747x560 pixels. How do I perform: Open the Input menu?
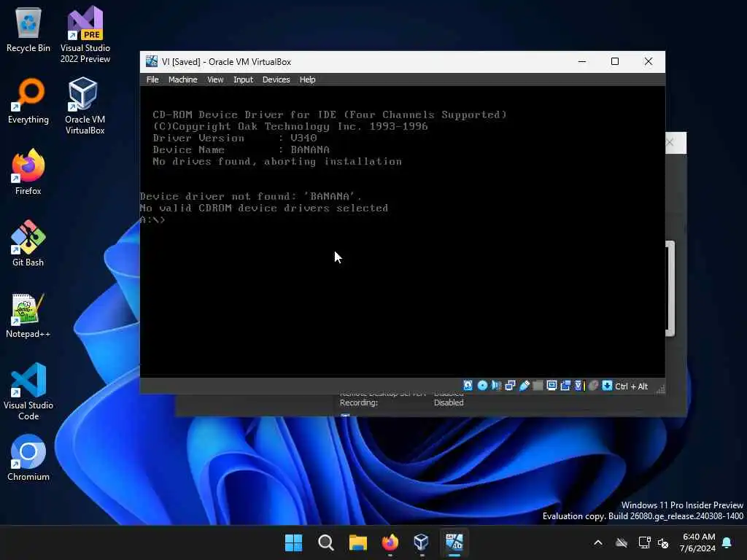pos(243,79)
